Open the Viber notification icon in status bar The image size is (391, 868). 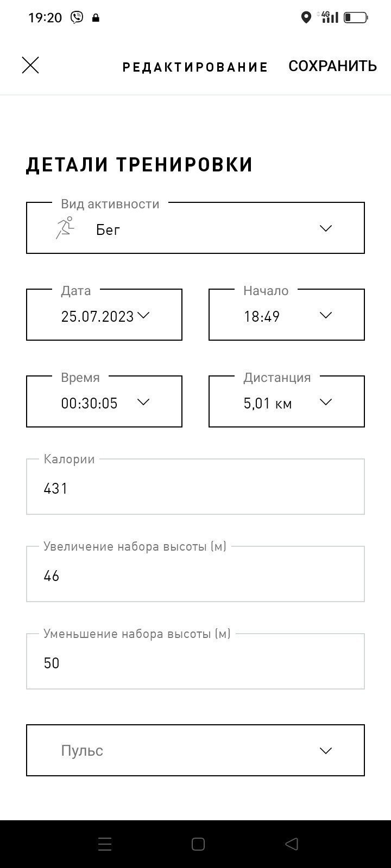pos(77,17)
